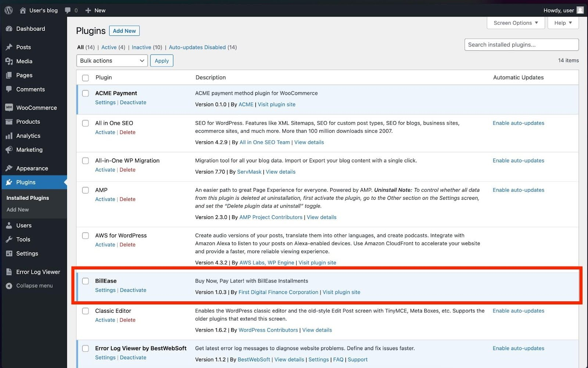Activate the All in One SEO plugin

[x=105, y=132]
